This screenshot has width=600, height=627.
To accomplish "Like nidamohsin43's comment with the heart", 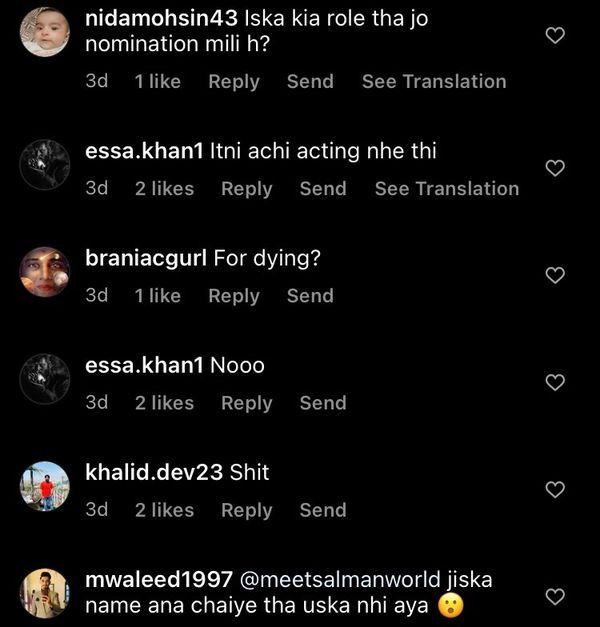I will [x=555, y=36].
